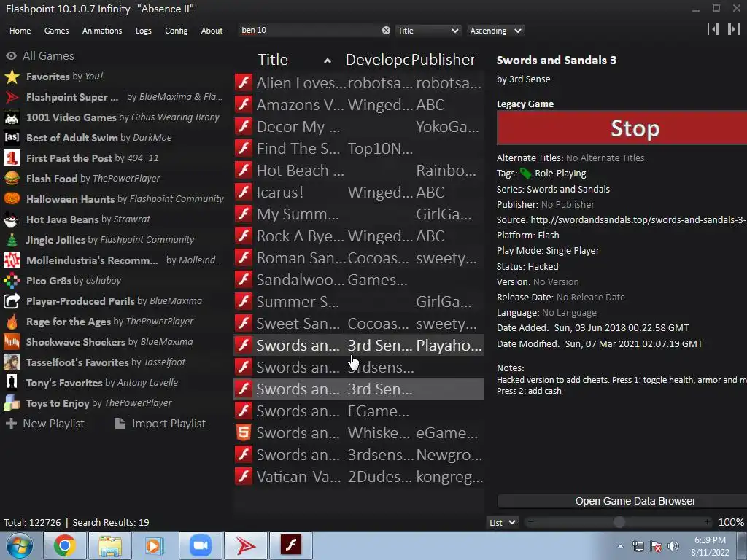Screen dimensions: 747x560
Task: Click the volume icon in system tray
Action: pos(673,546)
